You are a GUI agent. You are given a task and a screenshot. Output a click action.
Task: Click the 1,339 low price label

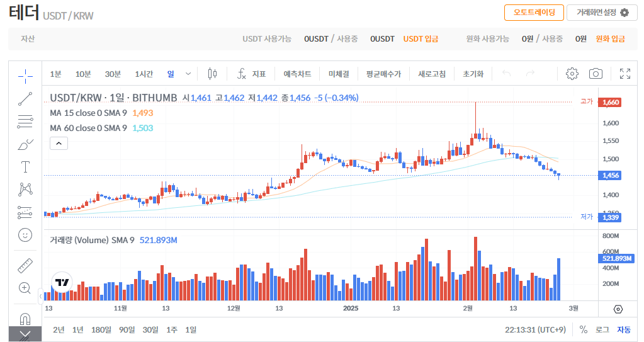coord(610,217)
